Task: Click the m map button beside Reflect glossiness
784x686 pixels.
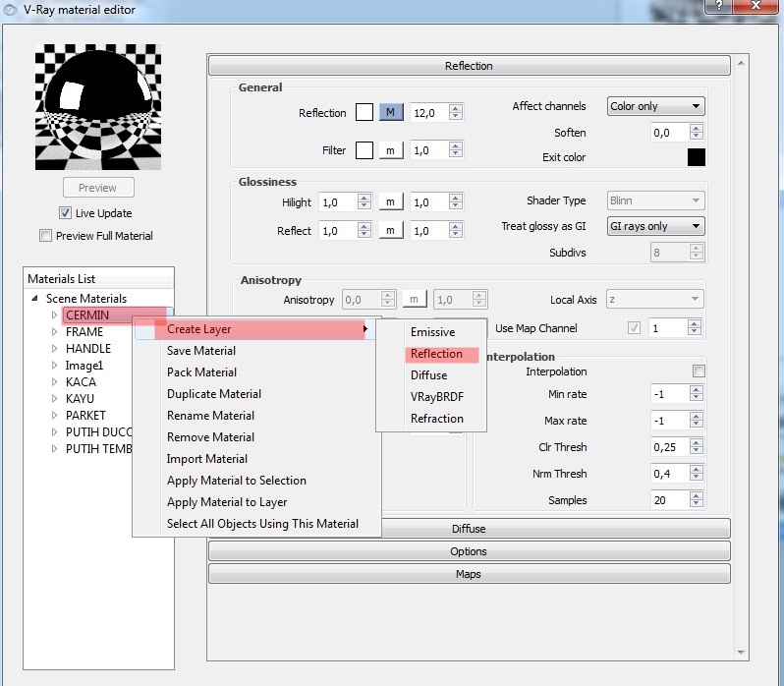Action: pyautogui.click(x=390, y=231)
